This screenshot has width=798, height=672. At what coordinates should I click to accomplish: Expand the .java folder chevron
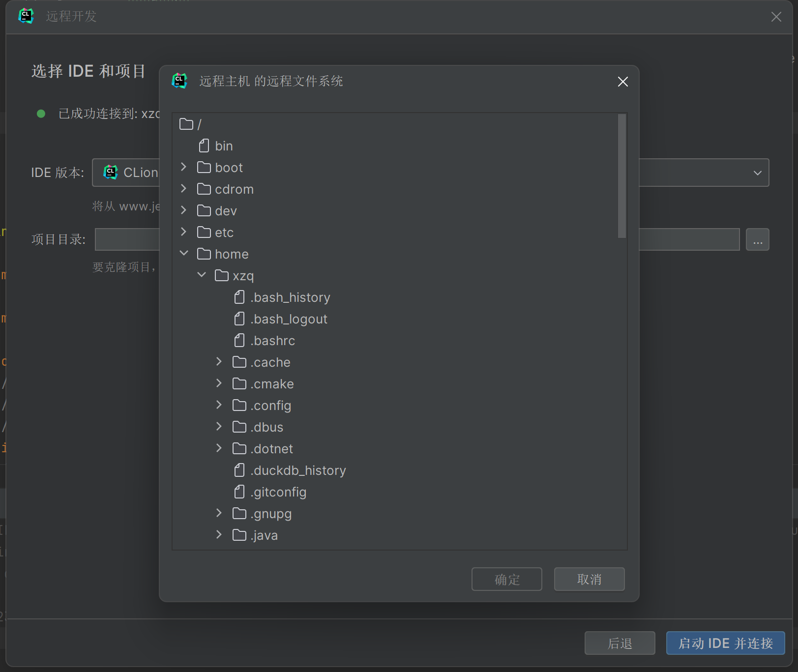tap(219, 535)
